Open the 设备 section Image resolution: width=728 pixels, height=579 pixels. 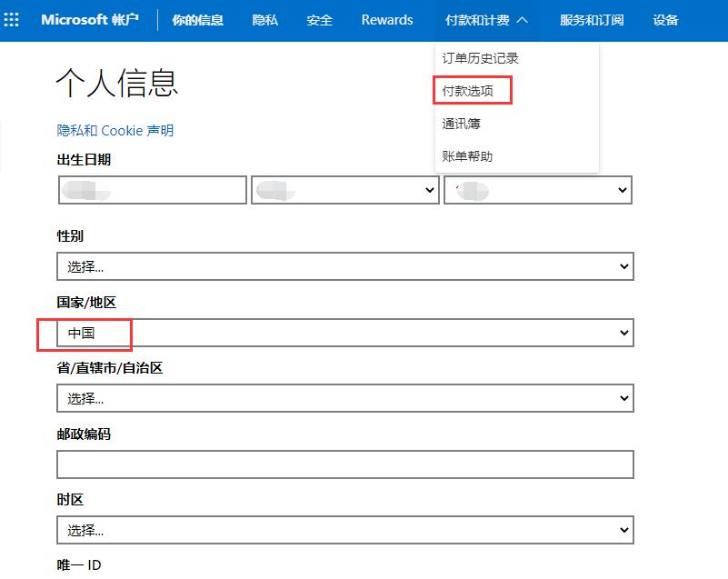point(665,19)
